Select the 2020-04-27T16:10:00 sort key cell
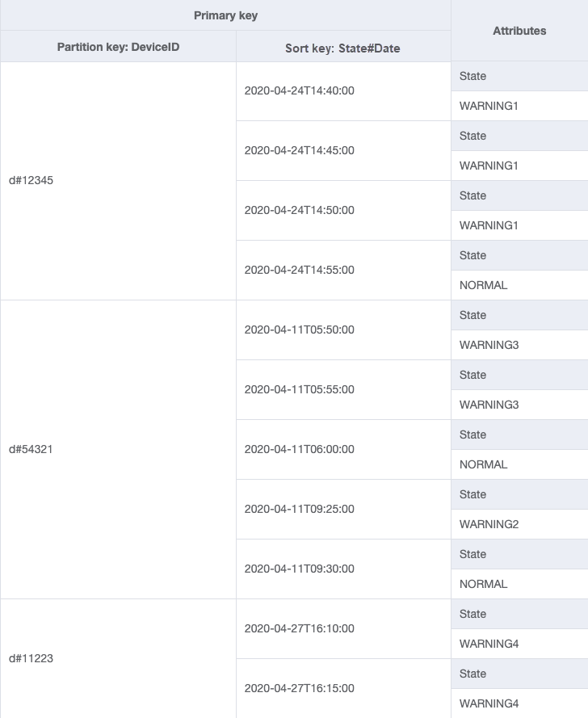The height and width of the screenshot is (718, 588). click(x=299, y=628)
